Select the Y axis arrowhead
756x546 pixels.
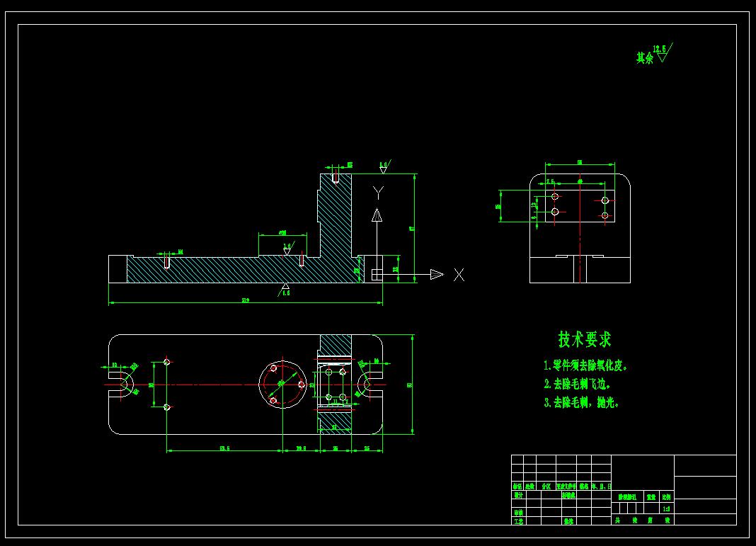point(377,215)
